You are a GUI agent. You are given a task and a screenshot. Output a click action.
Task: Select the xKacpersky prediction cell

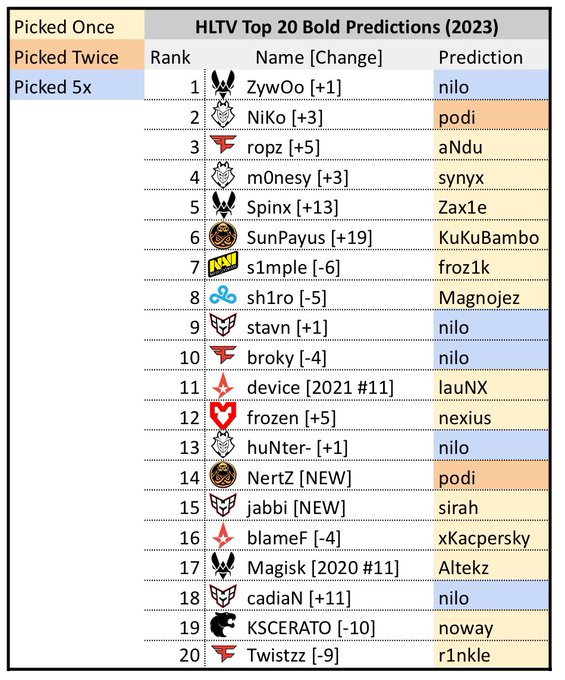(x=491, y=537)
